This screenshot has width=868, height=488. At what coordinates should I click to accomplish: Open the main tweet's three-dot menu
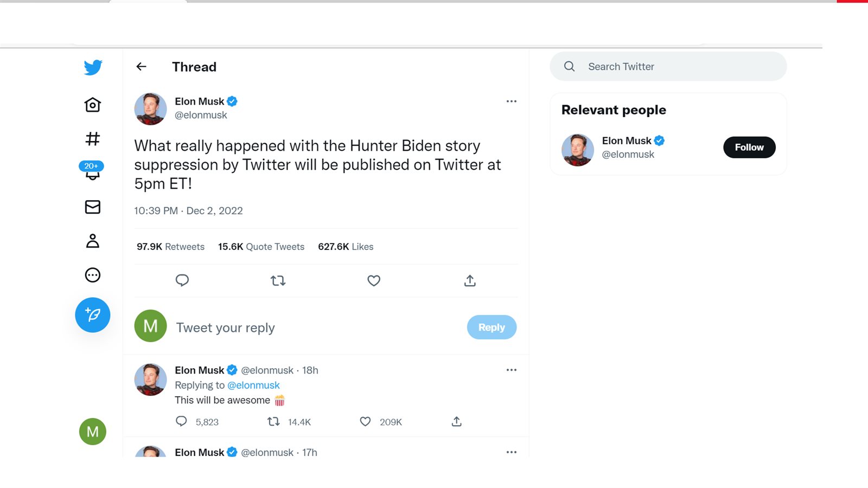click(511, 101)
